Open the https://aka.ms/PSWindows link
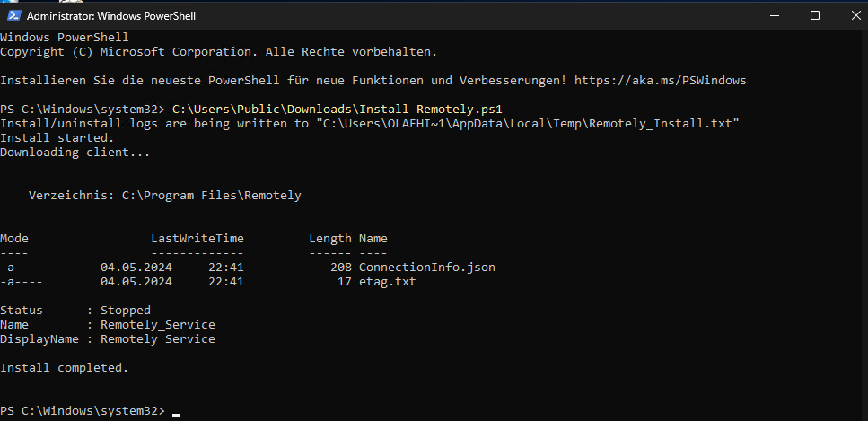The height and width of the screenshot is (421, 868). click(x=661, y=81)
